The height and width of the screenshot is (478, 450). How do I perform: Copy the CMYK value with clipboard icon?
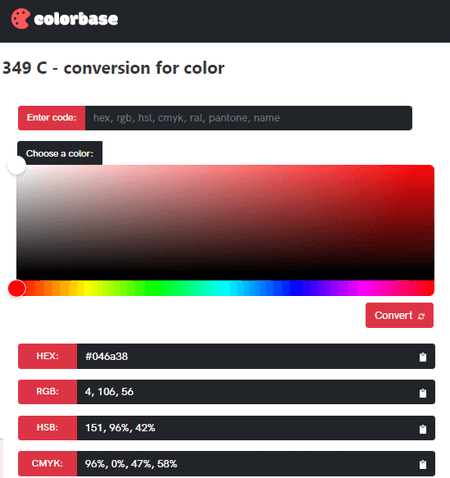423,464
